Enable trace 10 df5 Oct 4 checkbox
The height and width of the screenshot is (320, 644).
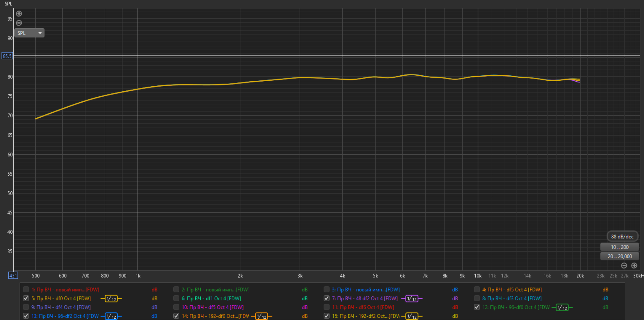pyautogui.click(x=176, y=307)
